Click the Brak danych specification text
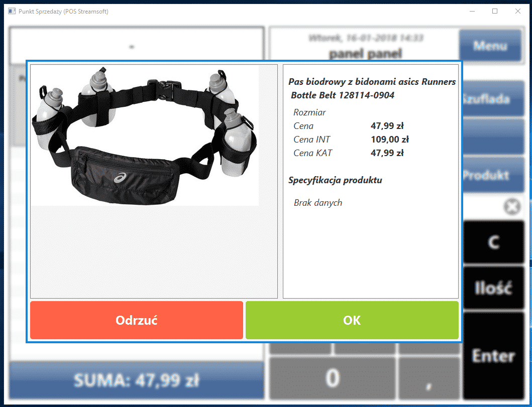Viewport: 532px width, 407px height. pos(318,202)
